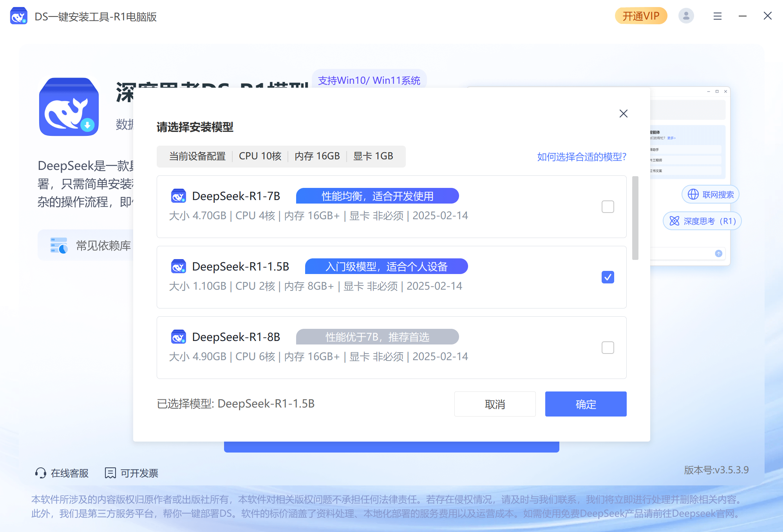Image resolution: width=783 pixels, height=532 pixels.
Task: Click the 内存 16GB device config
Action: coord(317,156)
